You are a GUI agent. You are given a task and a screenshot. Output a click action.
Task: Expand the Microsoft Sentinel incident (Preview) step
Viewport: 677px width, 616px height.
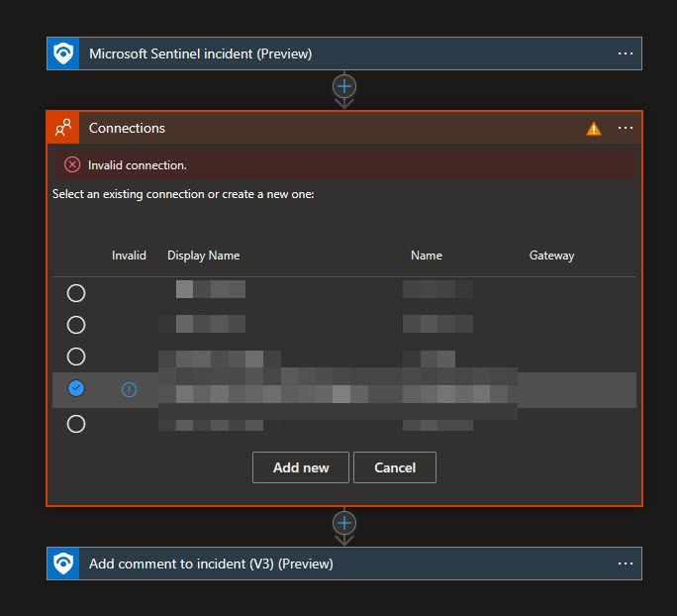pos(344,53)
